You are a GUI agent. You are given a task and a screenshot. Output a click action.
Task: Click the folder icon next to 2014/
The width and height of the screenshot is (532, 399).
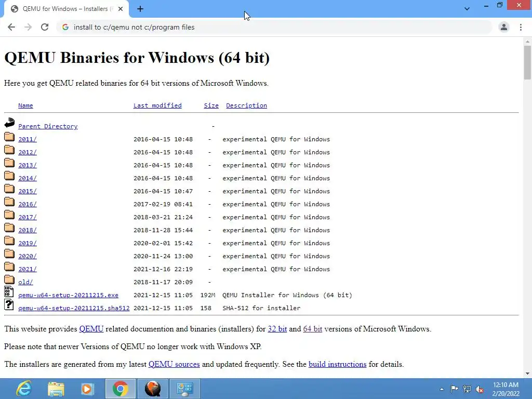point(9,176)
